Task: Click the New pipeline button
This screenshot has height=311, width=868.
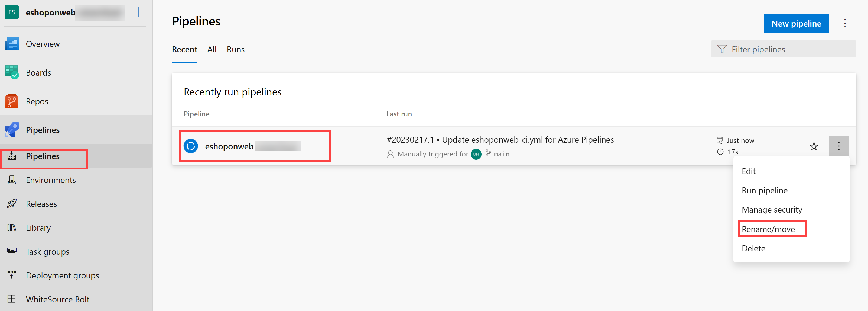Action: (x=796, y=23)
